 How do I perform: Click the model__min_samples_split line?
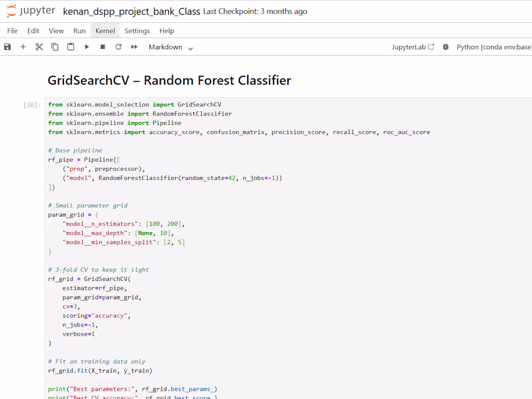point(123,242)
